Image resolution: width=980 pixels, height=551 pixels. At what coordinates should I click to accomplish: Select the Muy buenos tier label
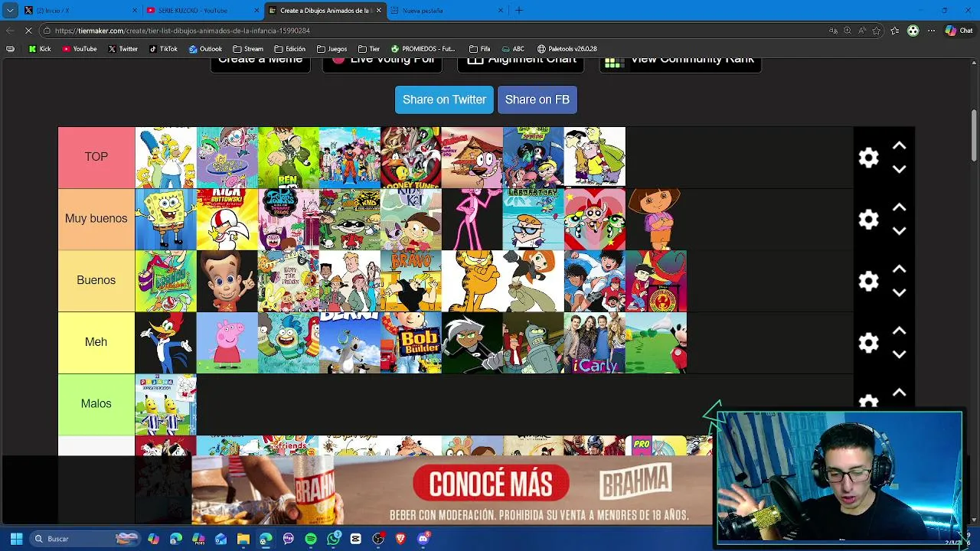click(96, 219)
